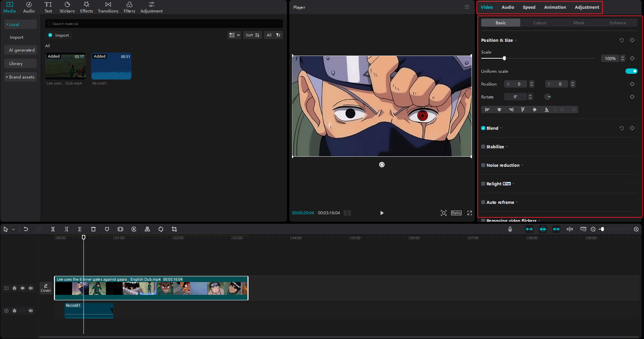Click the rotate icon in timeline toolbar
This screenshot has height=339, width=644.
[161, 229]
